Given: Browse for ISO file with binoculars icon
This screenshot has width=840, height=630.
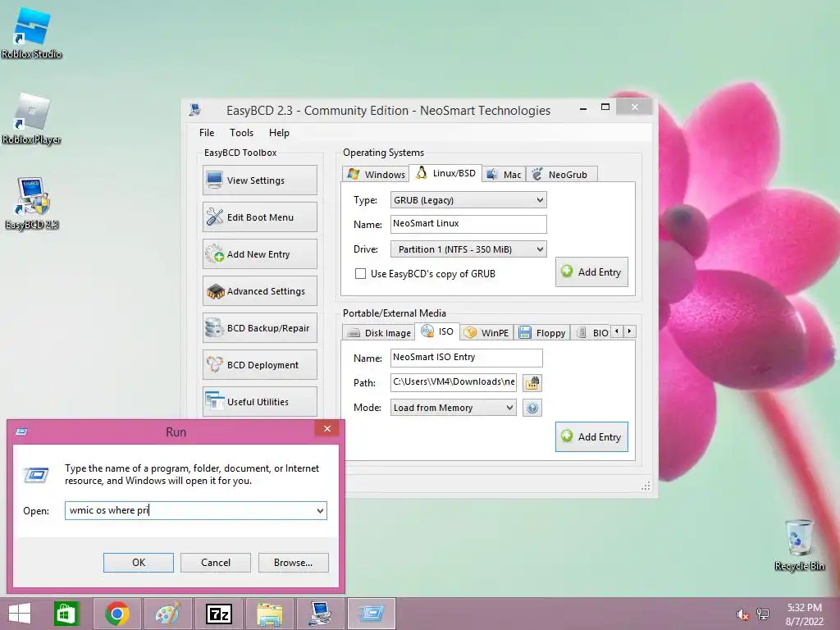Looking at the screenshot, I should (x=532, y=382).
